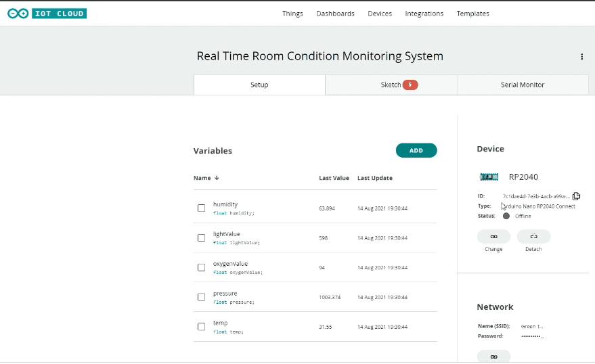
Task: Click the Change device link icon
Action: click(493, 237)
